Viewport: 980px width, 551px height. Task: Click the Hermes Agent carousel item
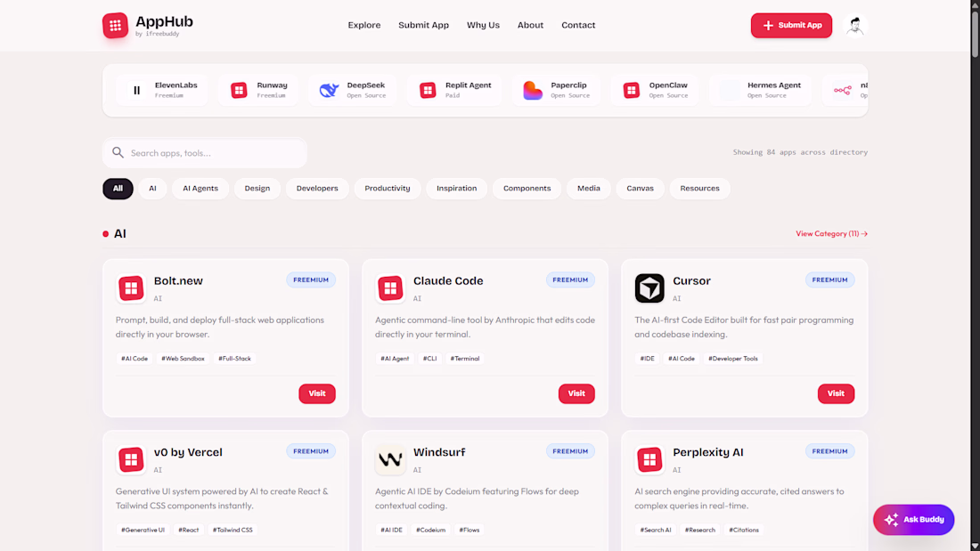click(x=760, y=90)
